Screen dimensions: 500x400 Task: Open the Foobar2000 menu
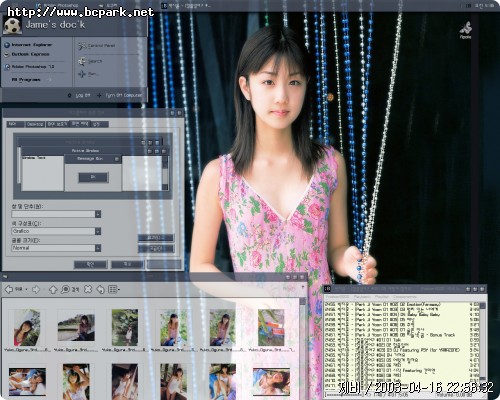click(337, 296)
